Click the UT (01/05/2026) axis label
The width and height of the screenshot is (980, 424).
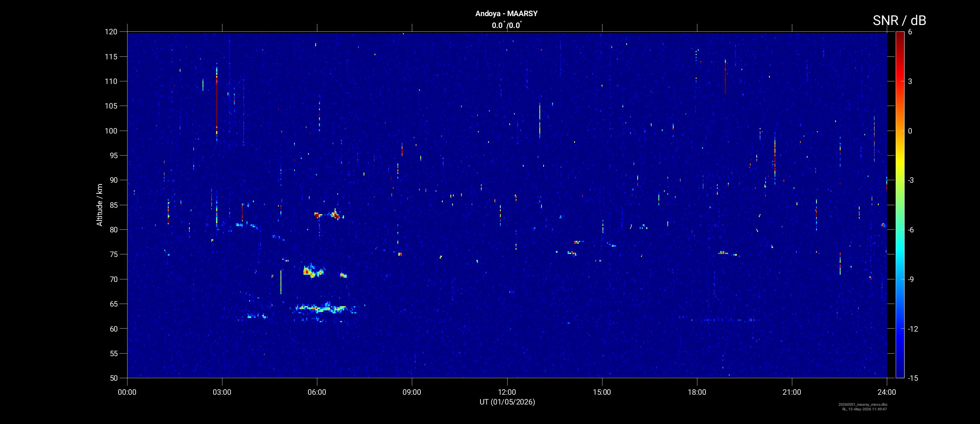click(x=507, y=402)
